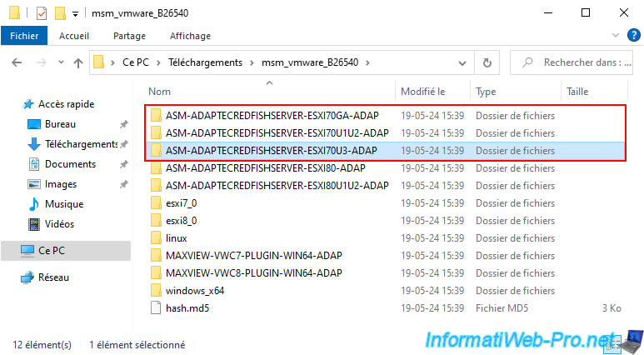Click the Forward navigation arrow
The width and height of the screenshot is (644, 355).
point(39,62)
